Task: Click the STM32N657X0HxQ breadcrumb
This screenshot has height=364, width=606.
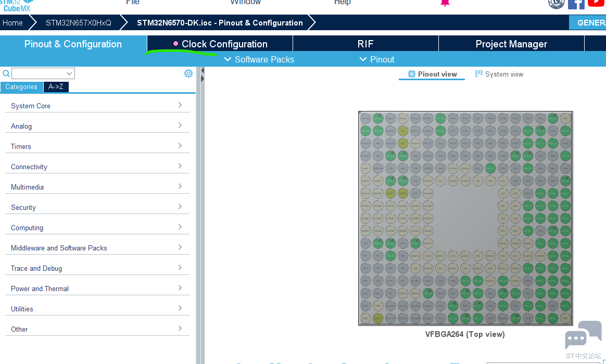Action: click(x=79, y=23)
